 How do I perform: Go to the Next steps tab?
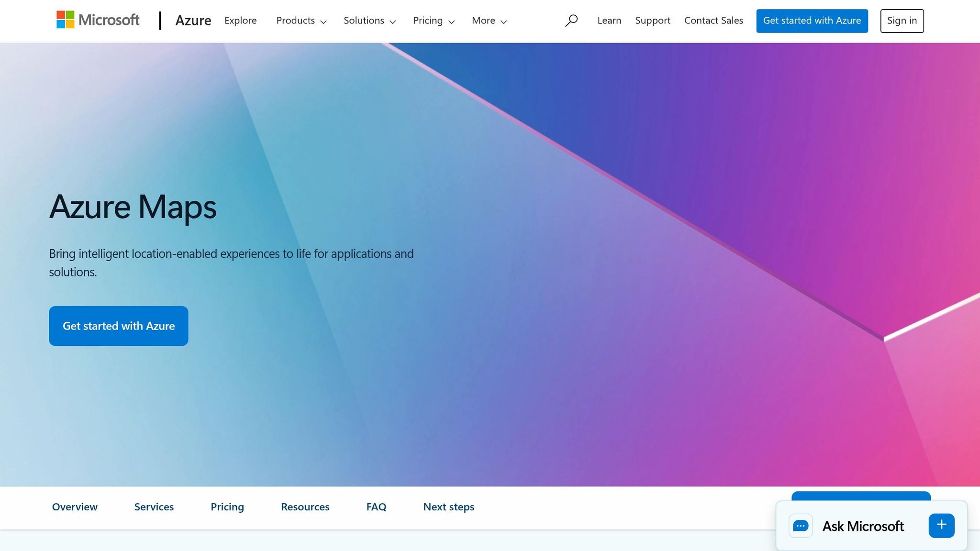[x=449, y=507]
